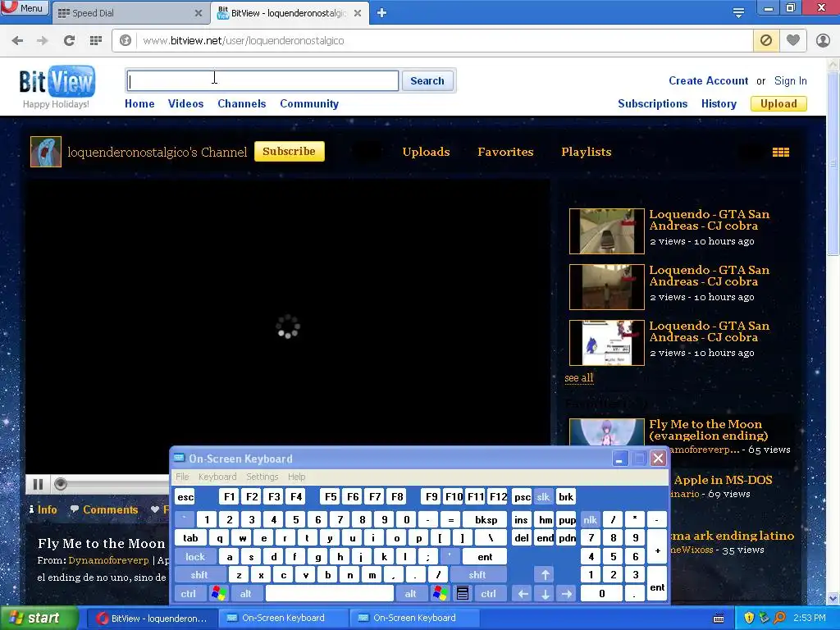Toggle the left ctrl key
Screen dimensions: 840x630
click(x=189, y=594)
